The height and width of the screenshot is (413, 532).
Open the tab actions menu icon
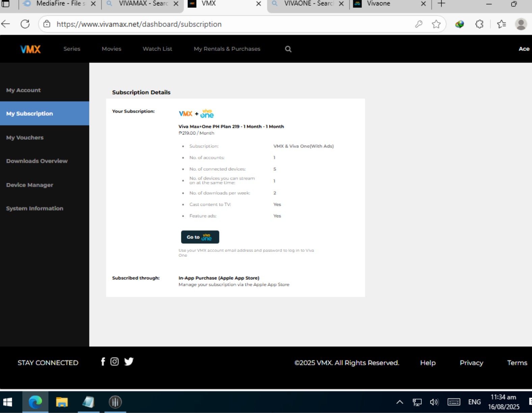tap(6, 4)
